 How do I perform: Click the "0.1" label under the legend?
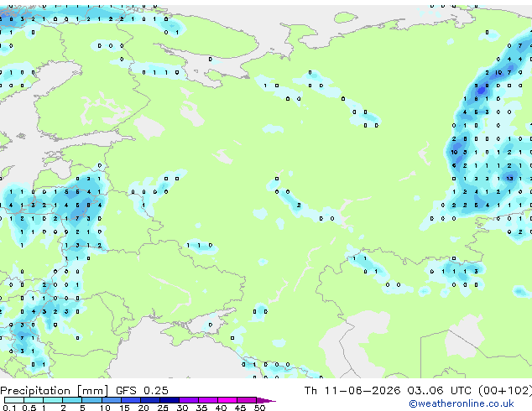(x=9, y=408)
